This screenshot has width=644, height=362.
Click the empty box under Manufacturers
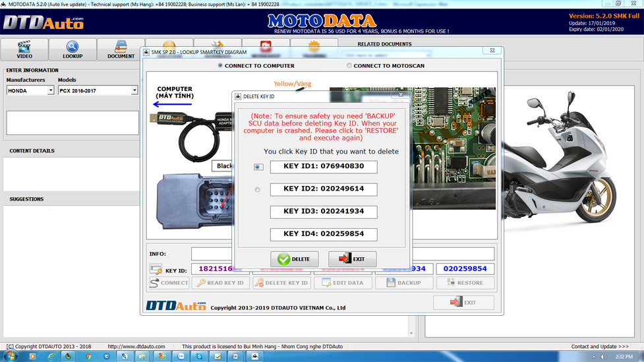pos(73,123)
